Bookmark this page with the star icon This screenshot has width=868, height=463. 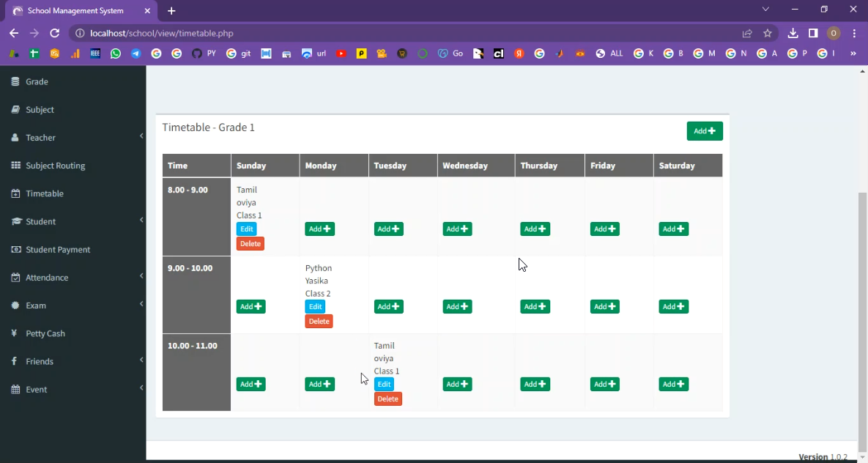pos(768,33)
